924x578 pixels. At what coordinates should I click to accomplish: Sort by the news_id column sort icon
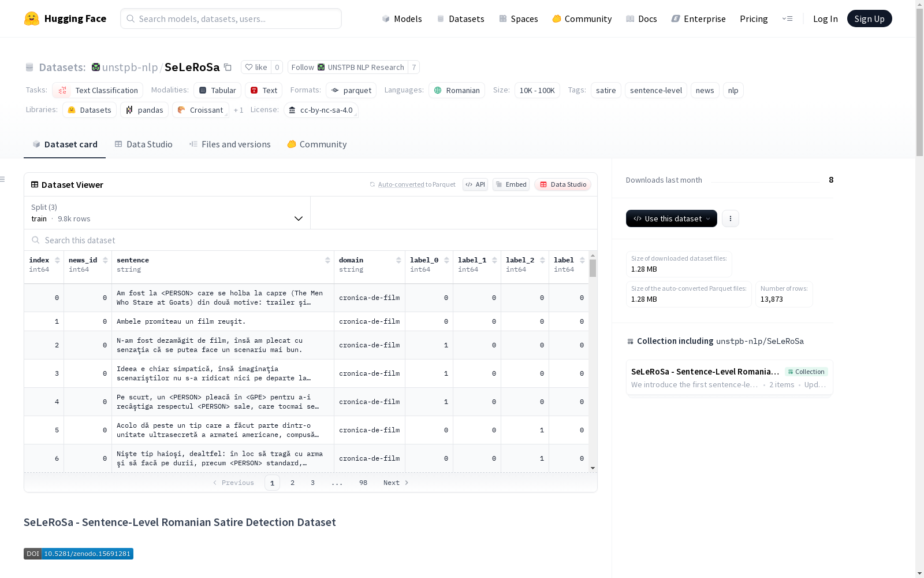coord(105,260)
